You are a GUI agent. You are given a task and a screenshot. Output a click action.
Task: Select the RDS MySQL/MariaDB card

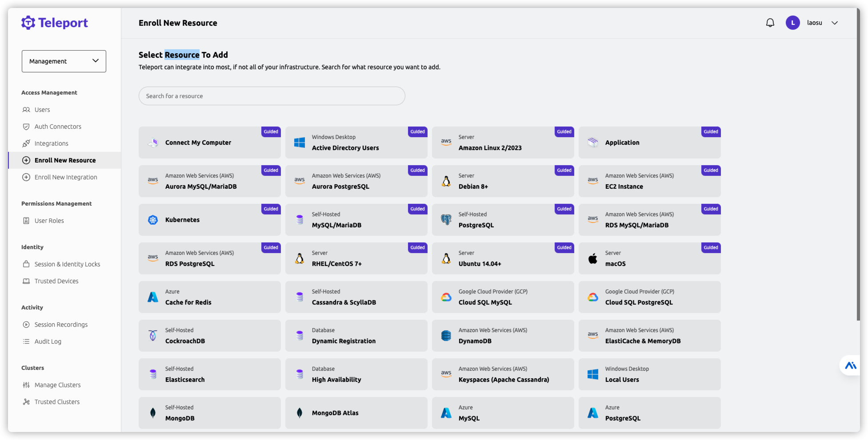[x=650, y=220]
